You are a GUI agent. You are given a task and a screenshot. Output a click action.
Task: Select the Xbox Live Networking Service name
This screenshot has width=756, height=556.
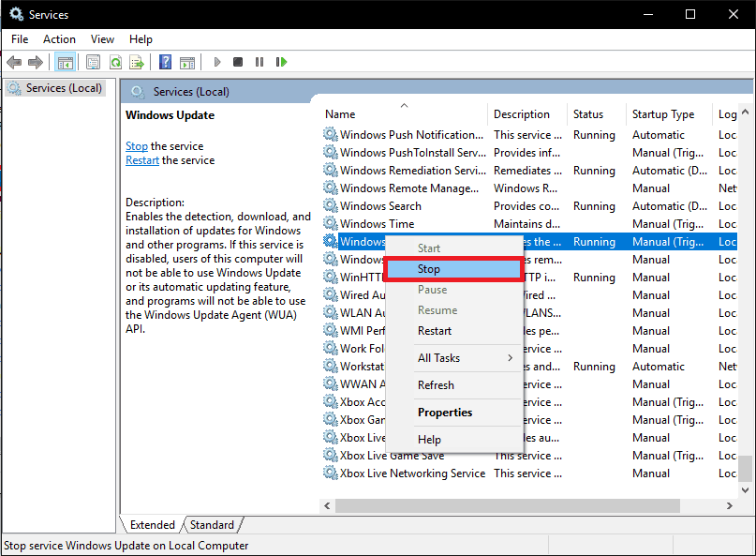[412, 473]
